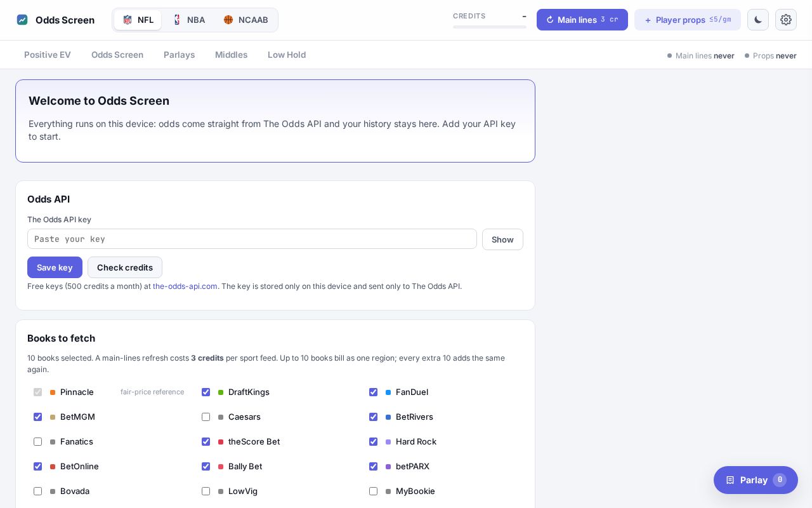This screenshot has height=508, width=812.
Task: Select the NFL league tab
Action: pos(138,20)
